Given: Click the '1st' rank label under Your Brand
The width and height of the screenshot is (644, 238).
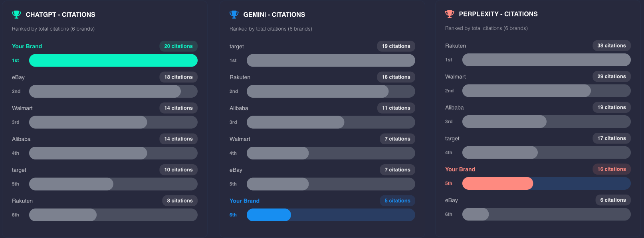Looking at the screenshot, I should pyautogui.click(x=15, y=60).
